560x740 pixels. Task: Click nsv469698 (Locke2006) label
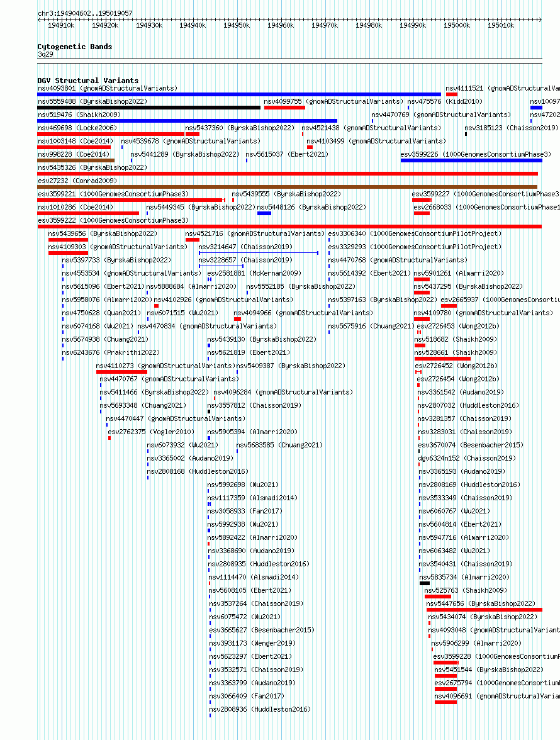point(77,128)
